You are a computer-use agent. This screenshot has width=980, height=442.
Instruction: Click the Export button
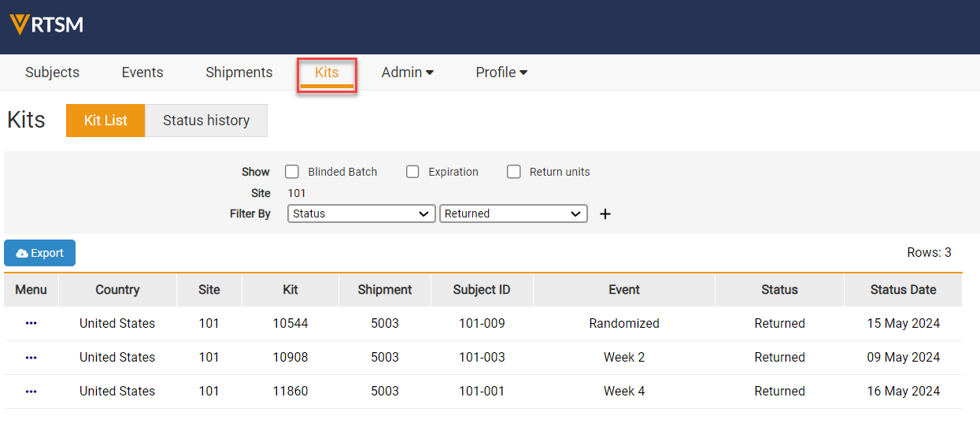tap(40, 253)
